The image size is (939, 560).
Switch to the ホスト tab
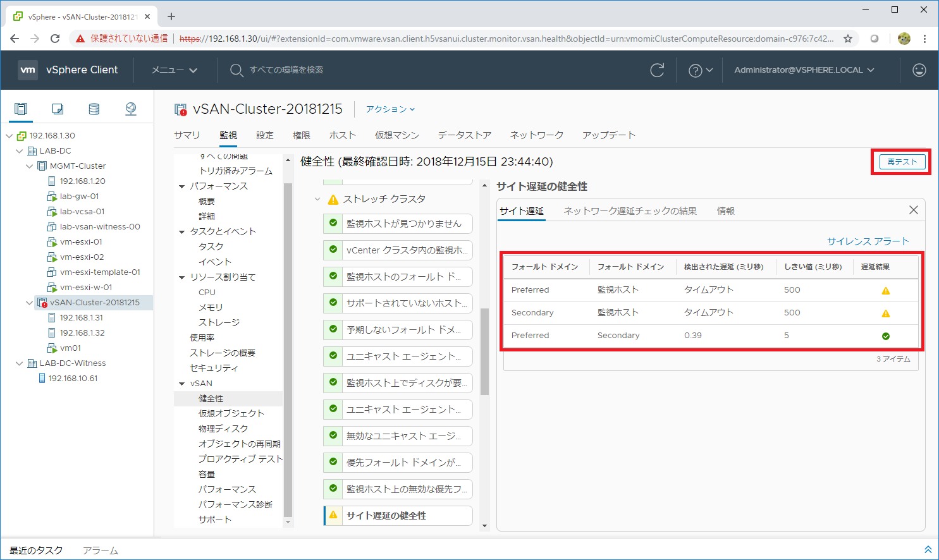343,135
